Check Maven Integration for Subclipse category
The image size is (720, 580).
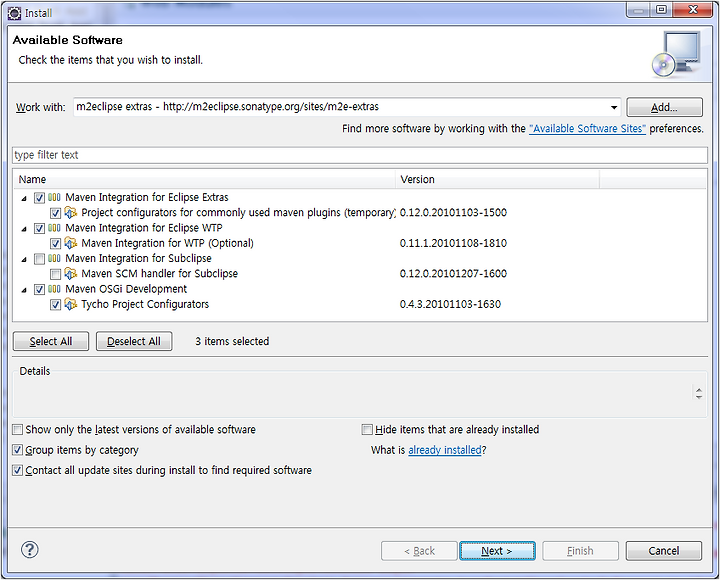tap(39, 259)
